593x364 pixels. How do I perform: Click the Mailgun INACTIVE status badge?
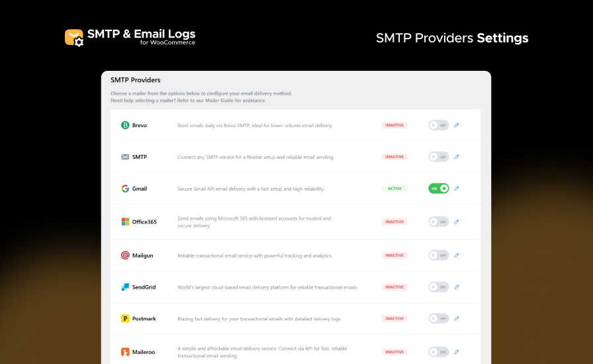[394, 255]
